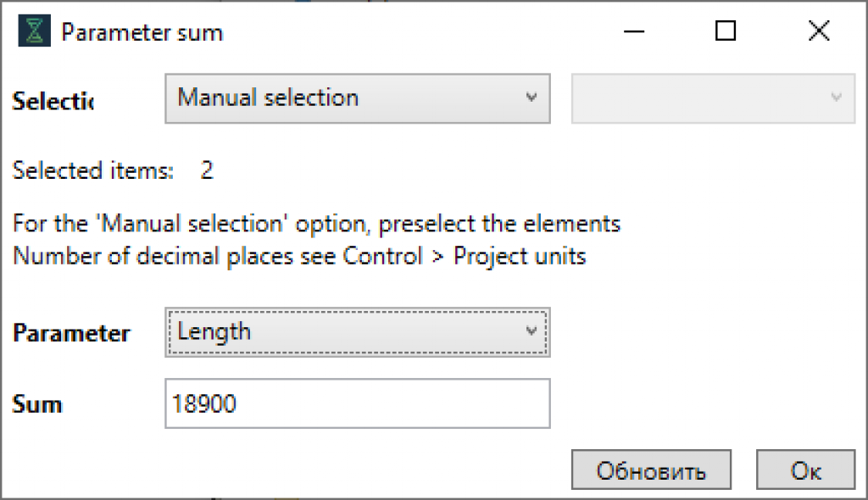Image resolution: width=868 pixels, height=500 pixels.
Task: Click inside the Sum field showing 18900
Action: pyautogui.click(x=358, y=403)
